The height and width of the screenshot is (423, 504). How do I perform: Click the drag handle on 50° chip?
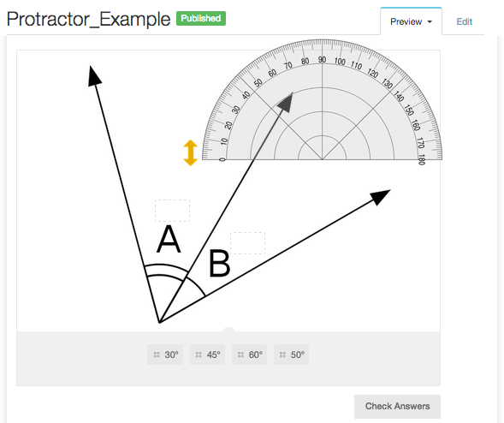tap(282, 354)
